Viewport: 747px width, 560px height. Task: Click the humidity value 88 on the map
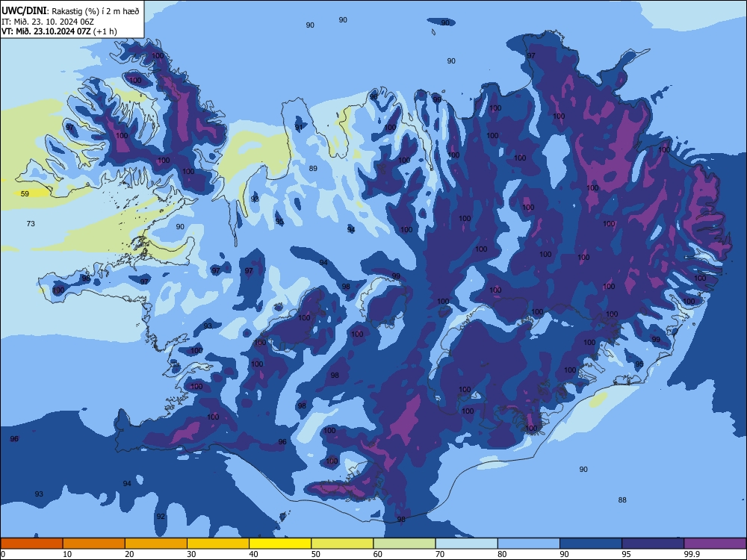tap(622, 500)
